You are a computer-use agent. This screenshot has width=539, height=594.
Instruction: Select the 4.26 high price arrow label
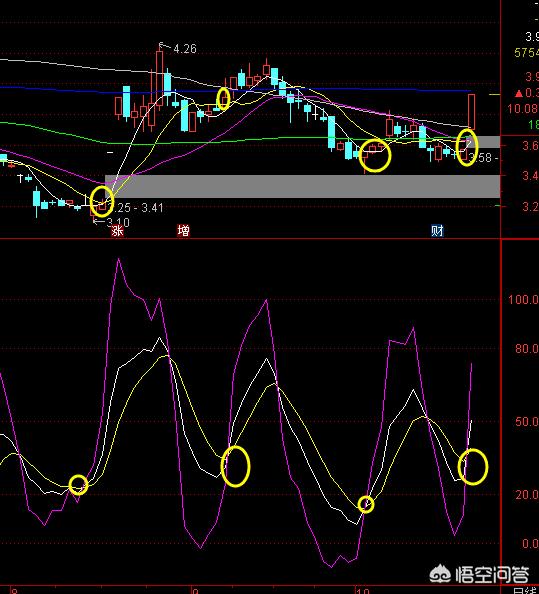pyautogui.click(x=178, y=48)
